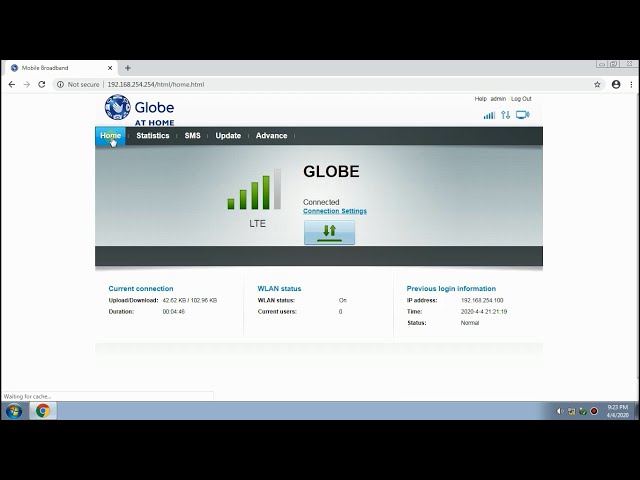Open the Windows Start button

[13, 411]
